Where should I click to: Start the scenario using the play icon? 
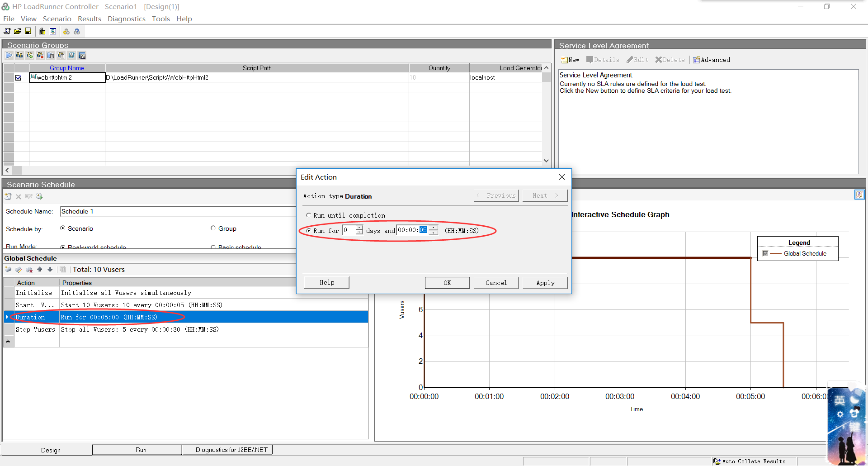coord(9,55)
